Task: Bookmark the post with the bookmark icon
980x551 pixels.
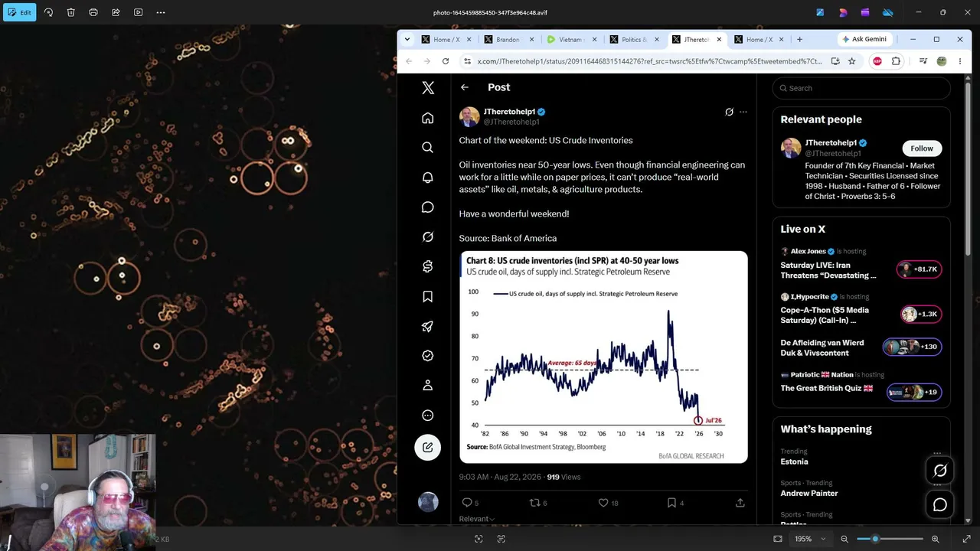Action: [671, 503]
